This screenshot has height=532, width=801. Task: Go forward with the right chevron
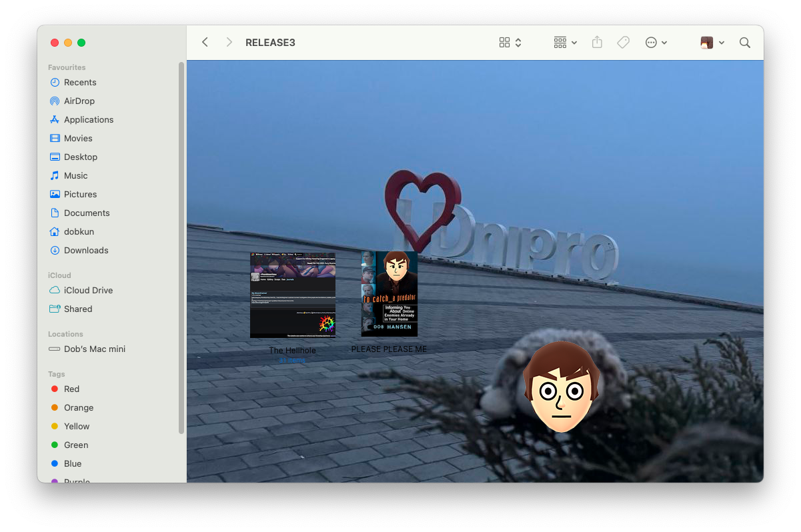[229, 43]
